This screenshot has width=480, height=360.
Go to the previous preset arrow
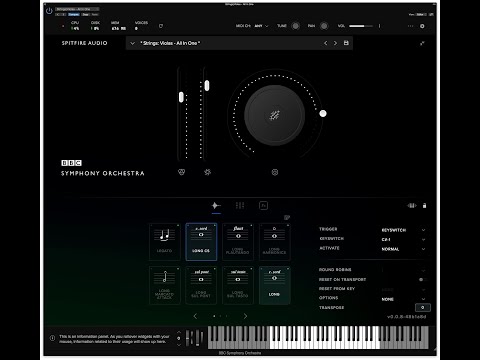click(326, 43)
